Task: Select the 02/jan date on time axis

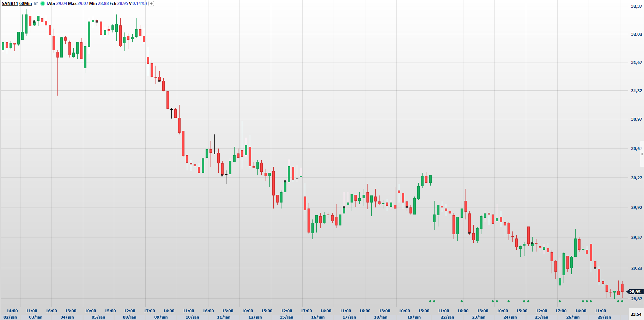Action: coord(10,317)
